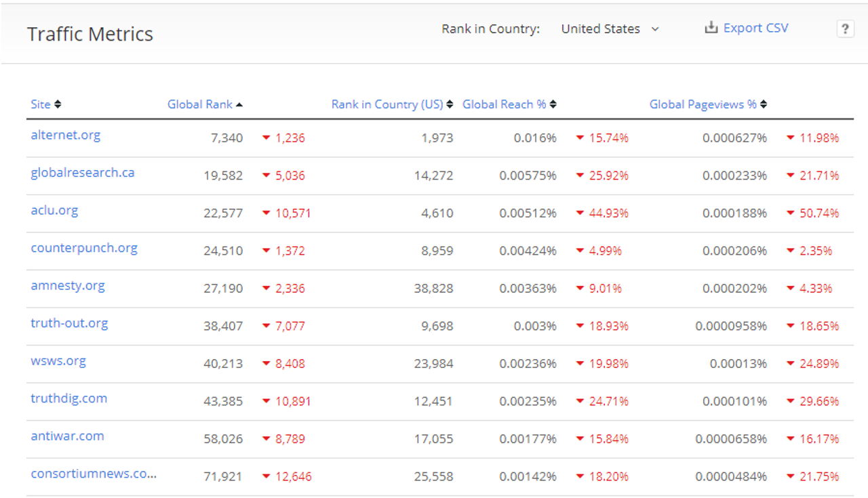Open the truncated consortiumnews.co… link
Image resolution: width=868 pixels, height=498 pixels.
[94, 474]
